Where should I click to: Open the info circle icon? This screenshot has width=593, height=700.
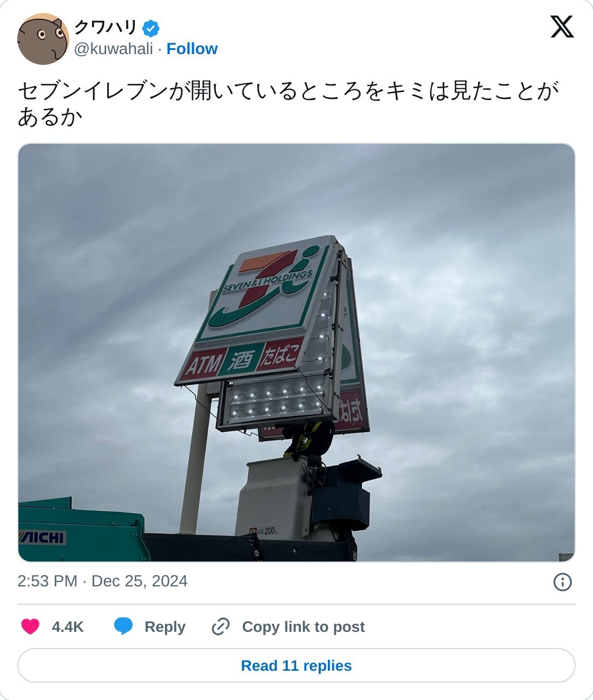pos(563,582)
